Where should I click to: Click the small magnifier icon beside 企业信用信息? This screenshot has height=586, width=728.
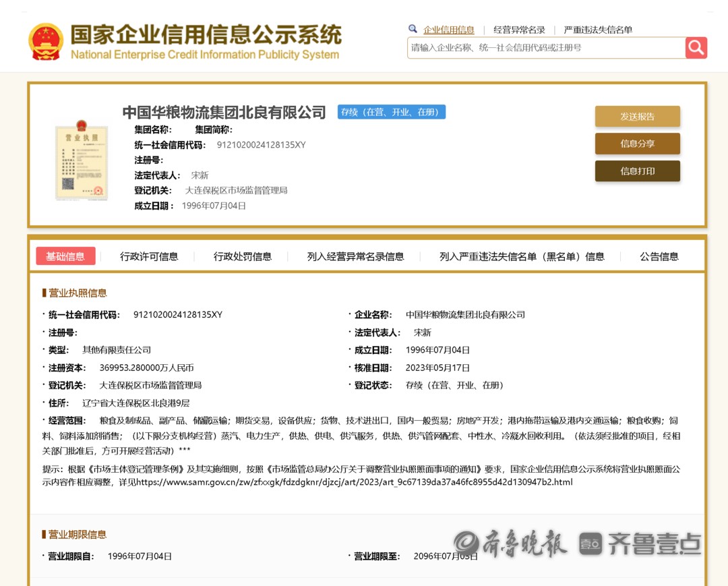[413, 29]
